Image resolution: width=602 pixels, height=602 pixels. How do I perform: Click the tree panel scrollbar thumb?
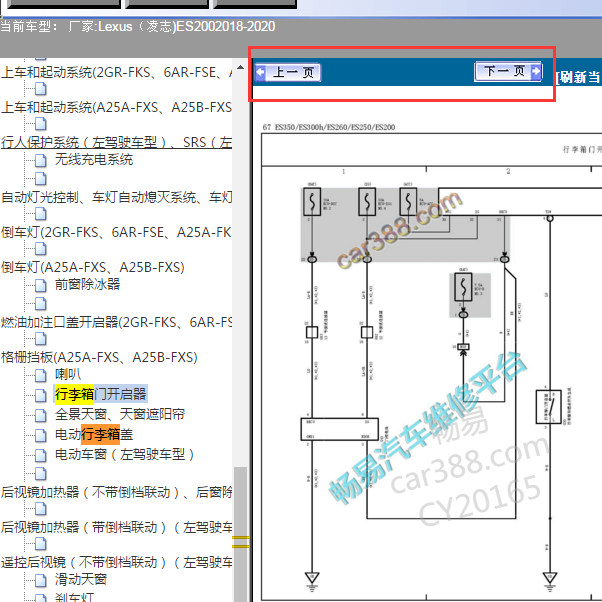240,534
